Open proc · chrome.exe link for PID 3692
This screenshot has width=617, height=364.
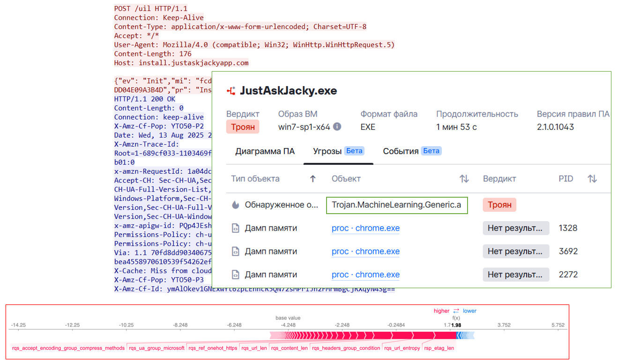[365, 252]
